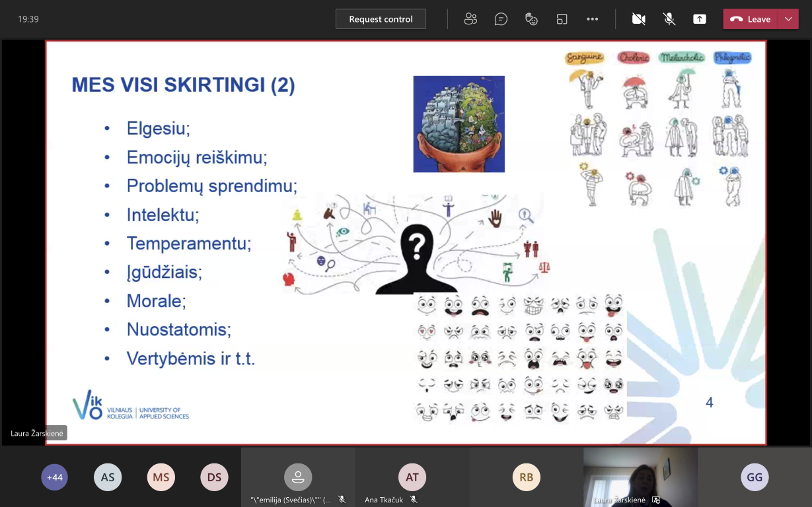Viewport: 812px width, 507px height.
Task: Click the GG participant avatar
Action: tap(755, 477)
